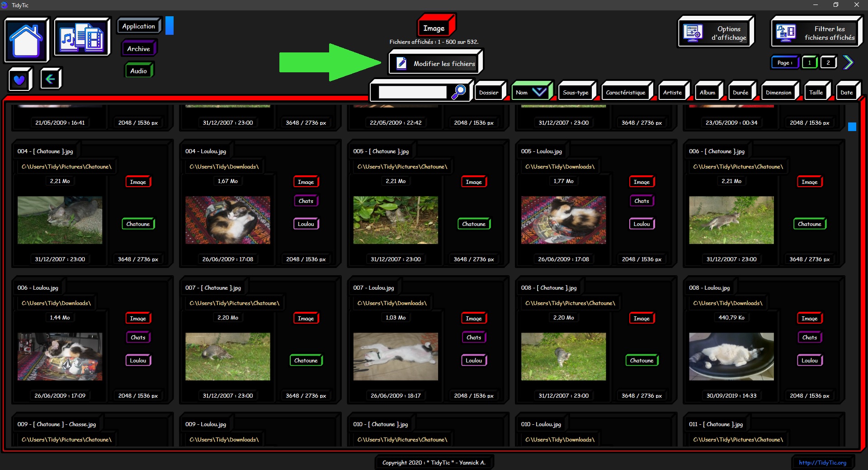
Task: Open thumbnail of 004 - Loulou.jpg
Action: point(228,220)
